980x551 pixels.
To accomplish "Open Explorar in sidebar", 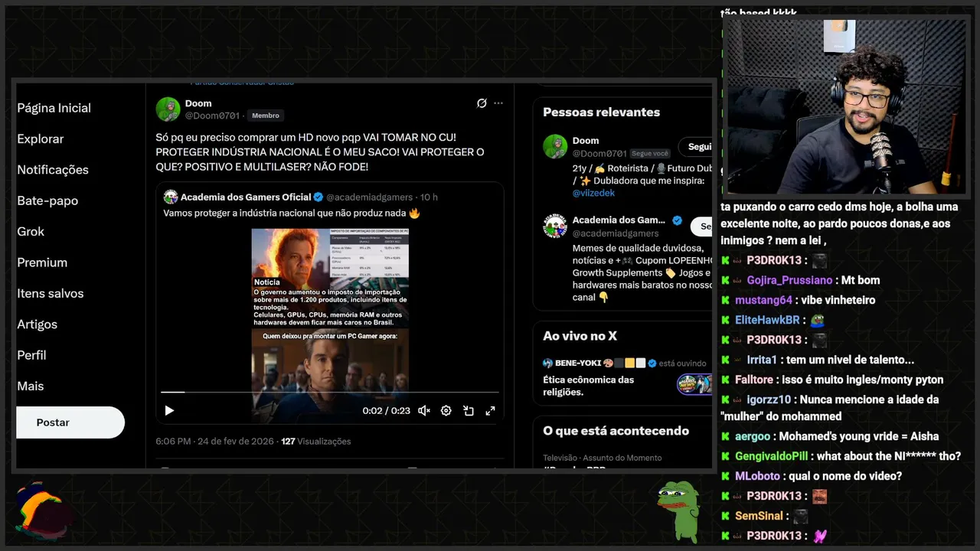I will 41,139.
